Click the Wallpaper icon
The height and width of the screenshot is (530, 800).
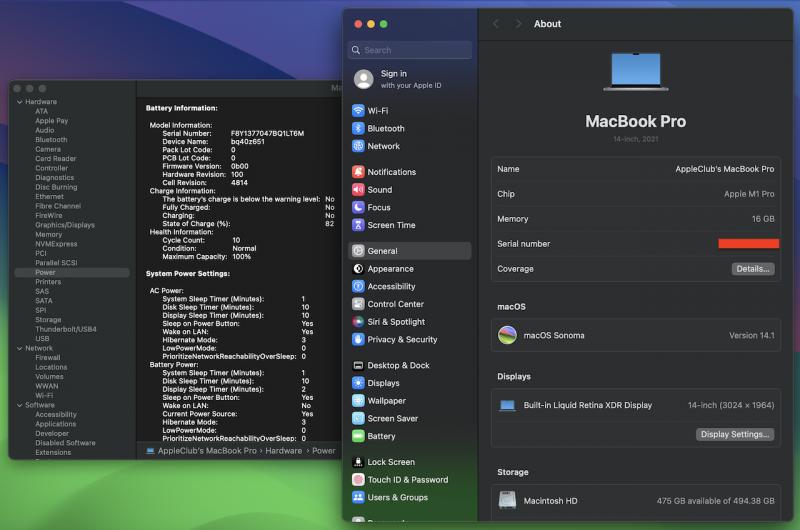[x=358, y=400]
